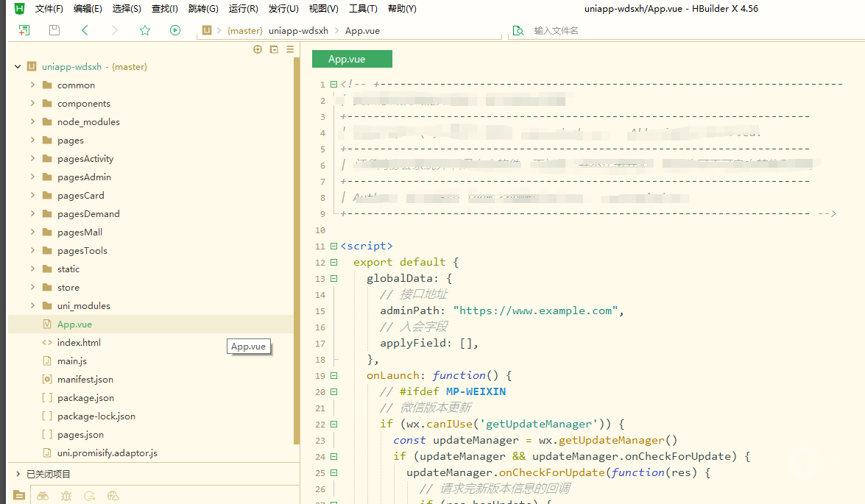Screen dimensions: 865x504
Task: Click the bottom binoculars search icon
Action: pyautogui.click(x=43, y=496)
